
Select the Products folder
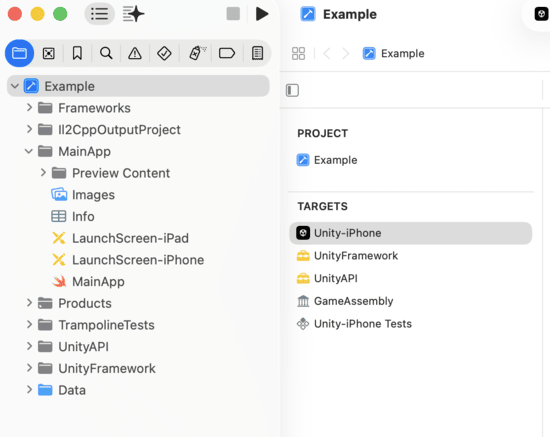(x=138, y=303)
